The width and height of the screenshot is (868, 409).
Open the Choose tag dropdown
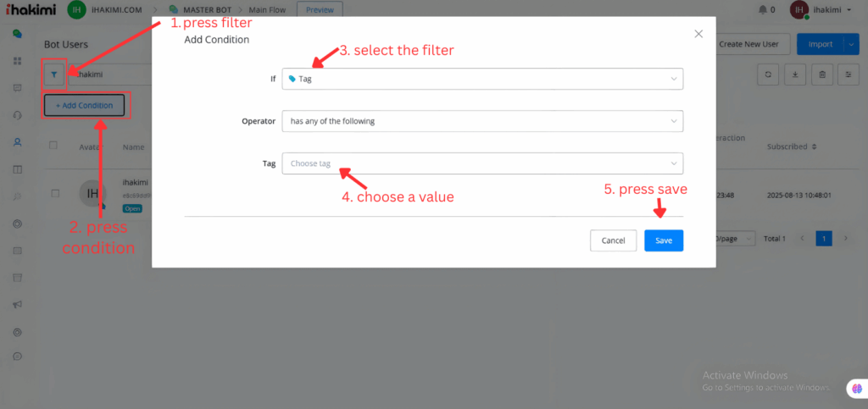pyautogui.click(x=482, y=163)
